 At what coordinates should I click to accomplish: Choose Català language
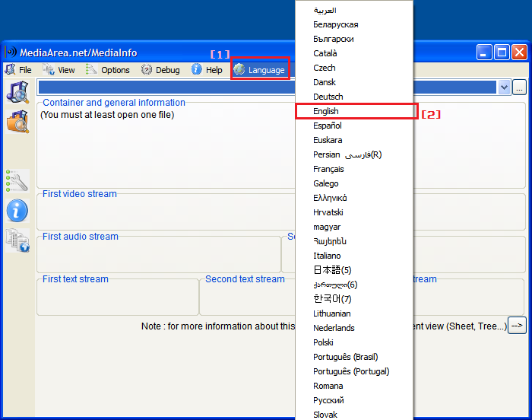[354, 53]
